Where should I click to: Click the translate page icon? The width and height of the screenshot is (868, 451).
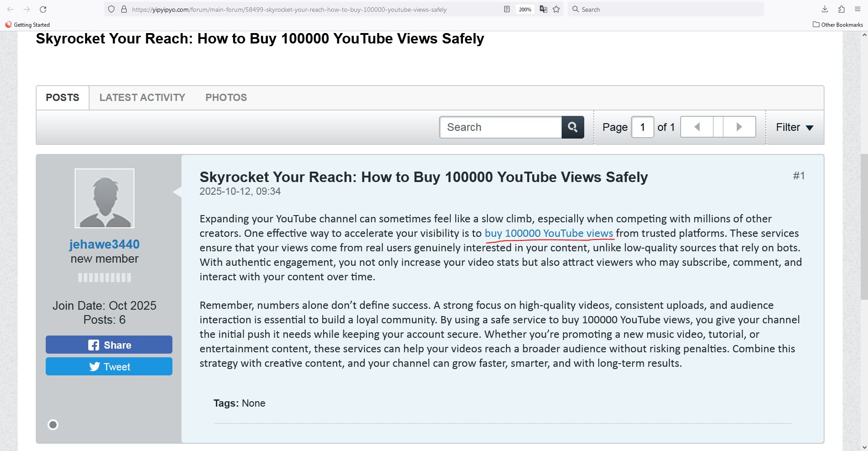pyautogui.click(x=543, y=10)
